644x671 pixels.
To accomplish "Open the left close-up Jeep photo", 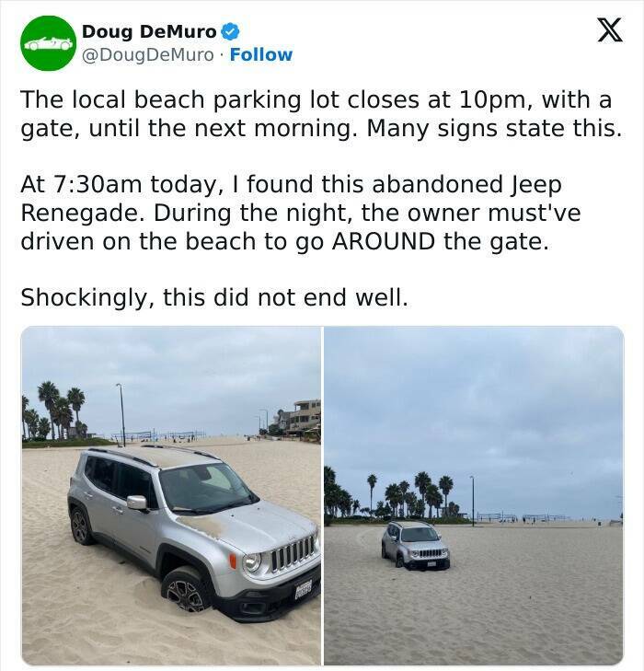I will [x=171, y=495].
